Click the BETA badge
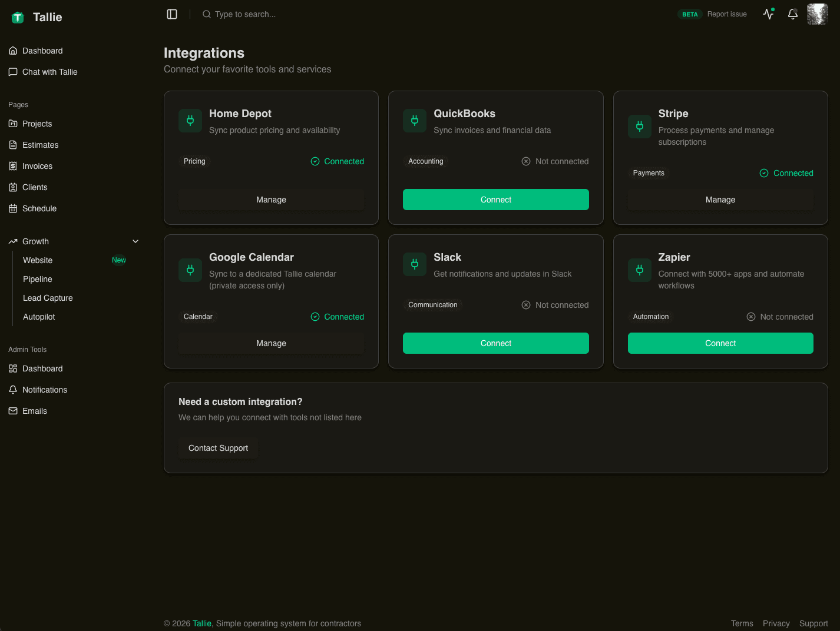This screenshot has width=840, height=631. 690,14
